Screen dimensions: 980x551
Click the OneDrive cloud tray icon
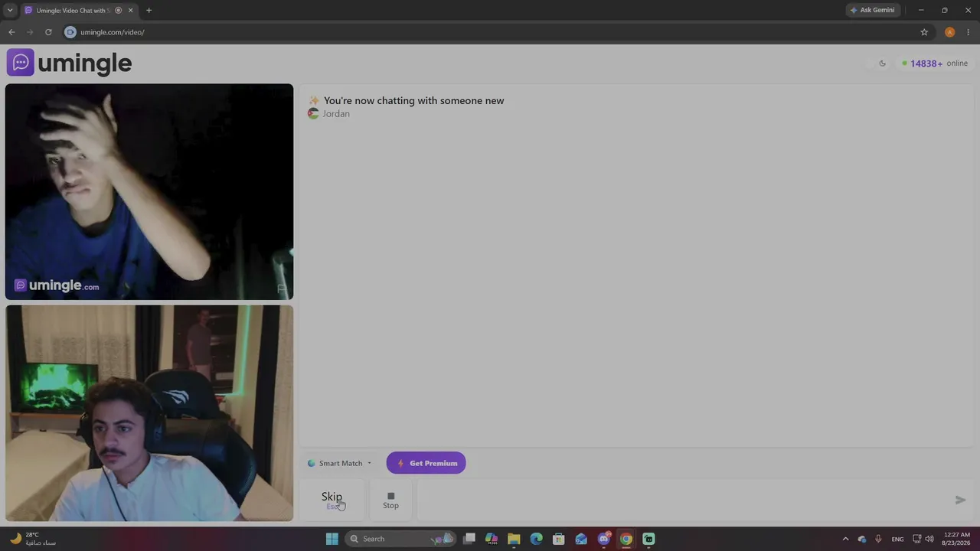click(862, 539)
